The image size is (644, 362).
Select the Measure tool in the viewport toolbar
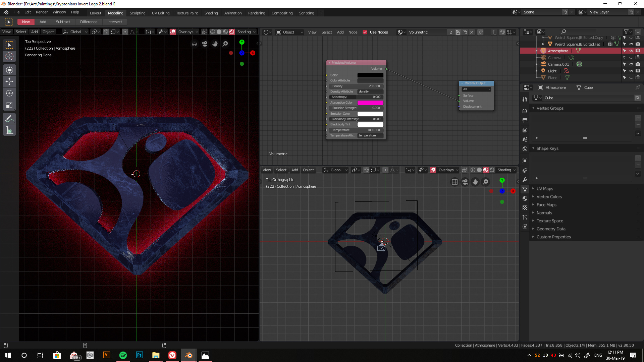tap(9, 130)
